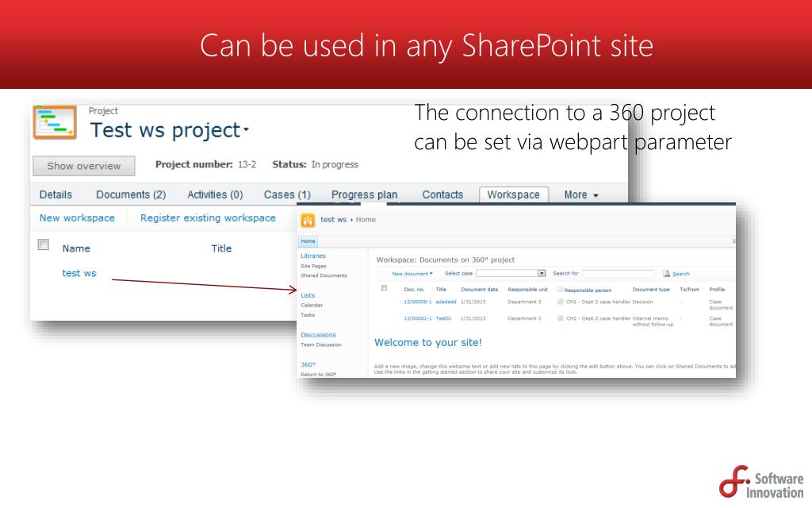Viewport: 812px width, 508px height.
Task: Click the Lists heading link
Action: [308, 295]
